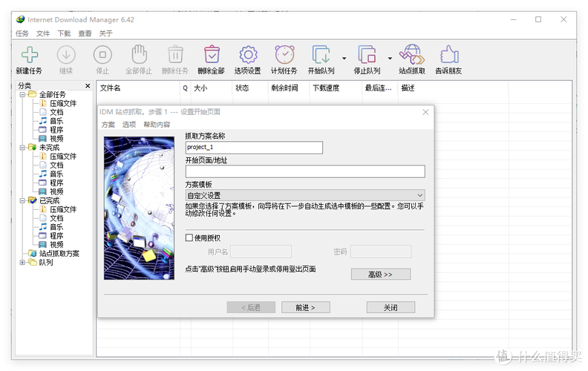The width and height of the screenshot is (588, 371).
Task: Enable the 使用授权 checkbox
Action: (189, 237)
